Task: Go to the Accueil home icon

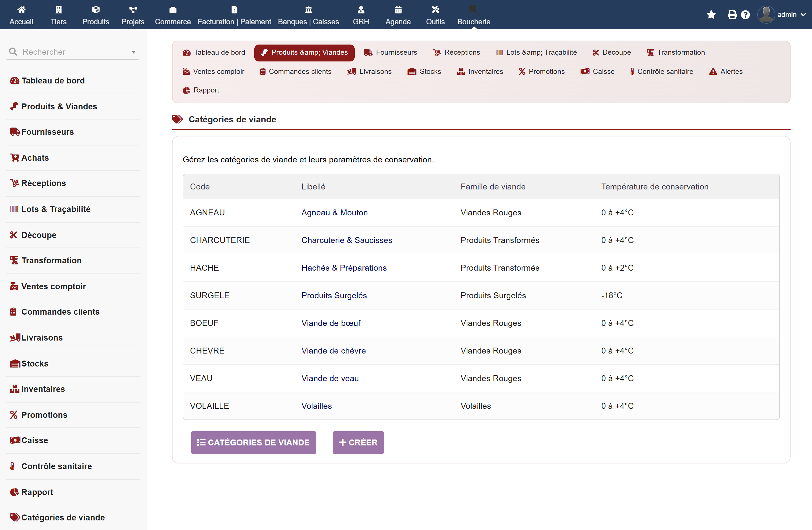Action: click(x=21, y=10)
